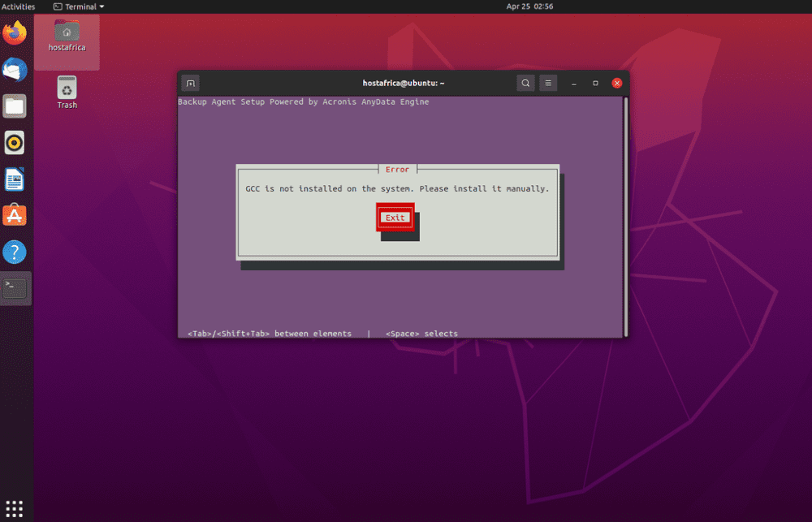Click the terminal search magnifier icon
812x522 pixels.
coord(525,83)
